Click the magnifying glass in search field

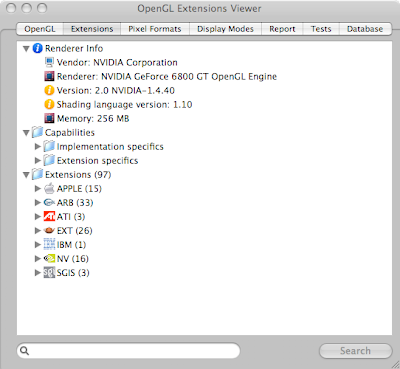click(24, 351)
